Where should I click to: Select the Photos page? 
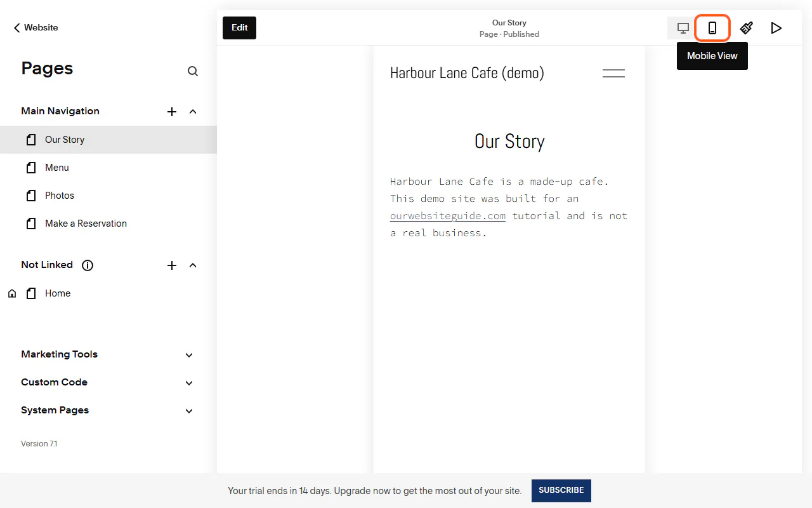pyautogui.click(x=108, y=196)
